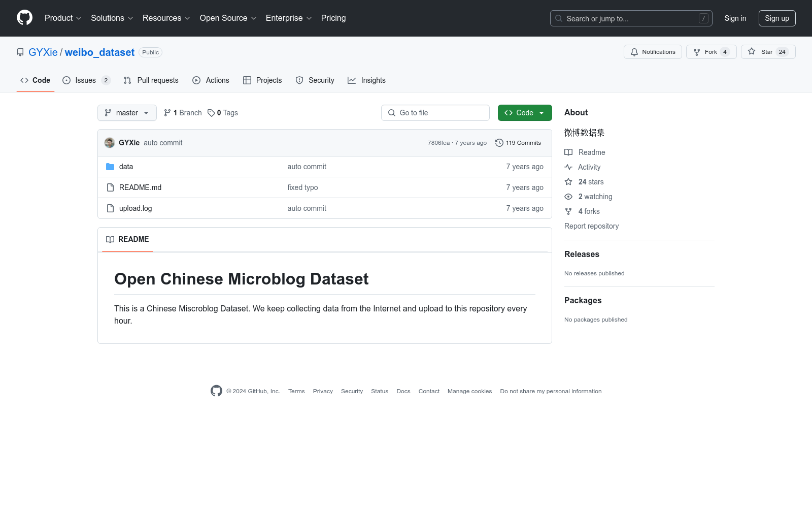Click the Contact footer link
This screenshot has width=812, height=508.
click(x=429, y=391)
